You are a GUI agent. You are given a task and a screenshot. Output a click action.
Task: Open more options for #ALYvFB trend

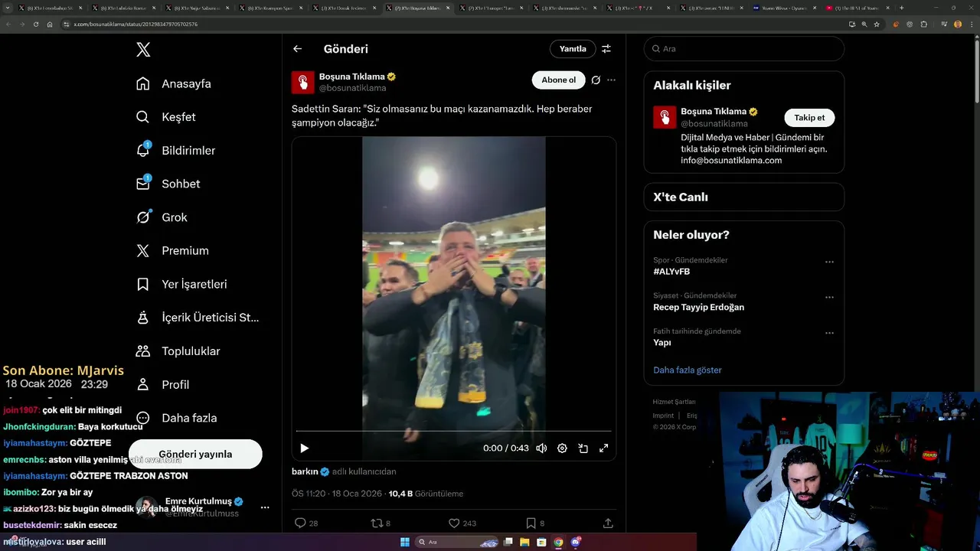coord(829,262)
